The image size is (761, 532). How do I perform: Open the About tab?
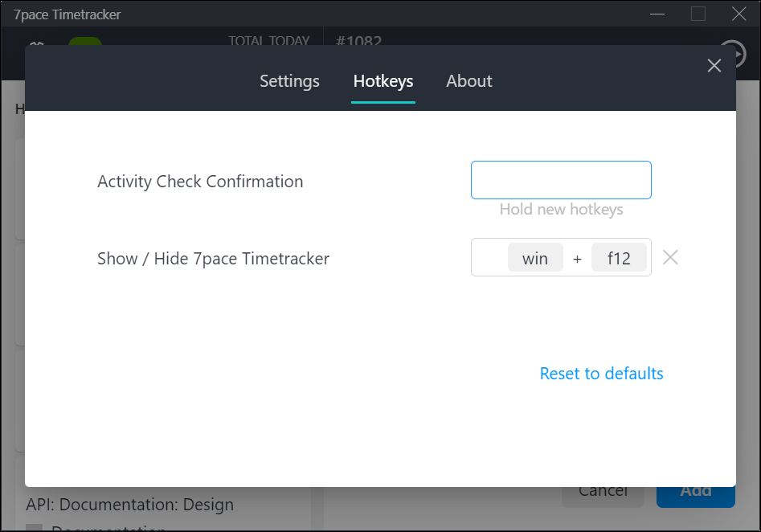point(468,81)
